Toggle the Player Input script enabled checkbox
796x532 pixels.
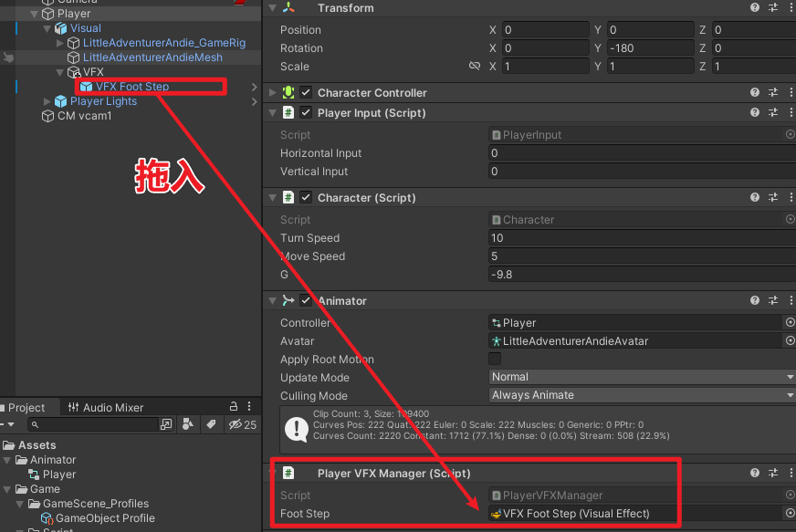[x=306, y=113]
